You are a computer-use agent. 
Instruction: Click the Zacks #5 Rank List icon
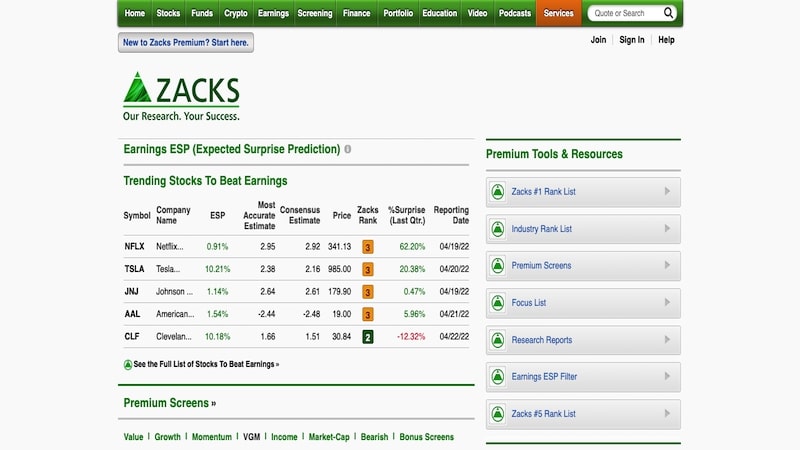[x=497, y=414]
